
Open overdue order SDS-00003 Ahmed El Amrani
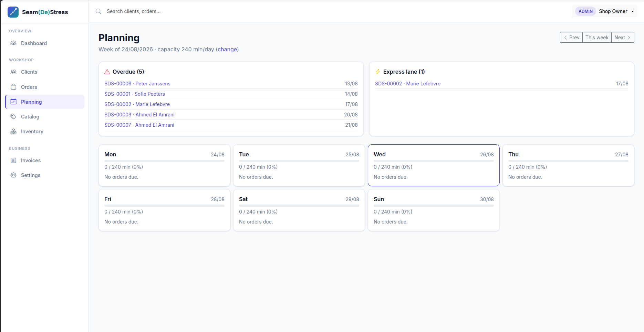click(139, 115)
